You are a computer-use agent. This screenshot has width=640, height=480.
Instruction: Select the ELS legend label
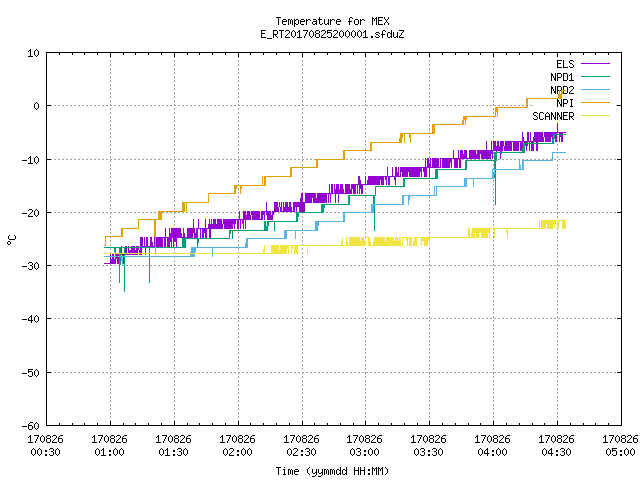pyautogui.click(x=565, y=64)
